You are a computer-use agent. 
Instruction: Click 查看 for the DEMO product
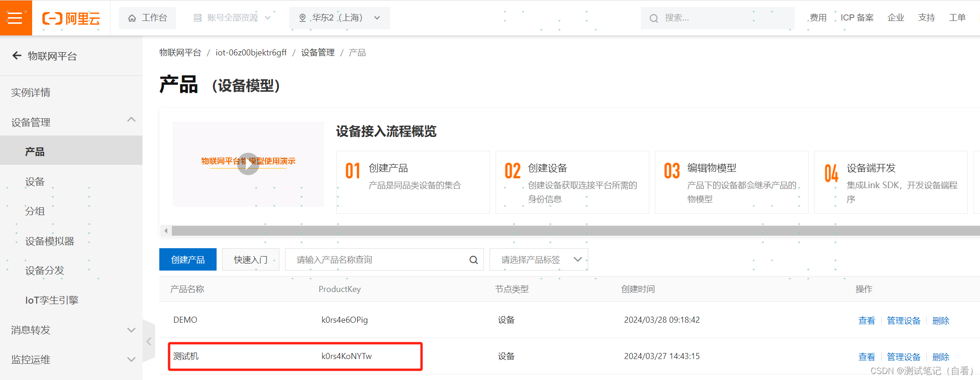click(x=866, y=320)
